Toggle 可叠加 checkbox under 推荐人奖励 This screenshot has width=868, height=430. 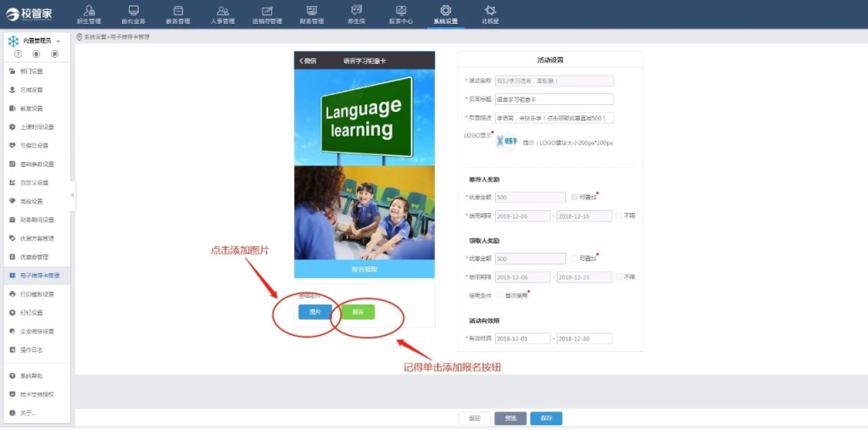(x=574, y=197)
